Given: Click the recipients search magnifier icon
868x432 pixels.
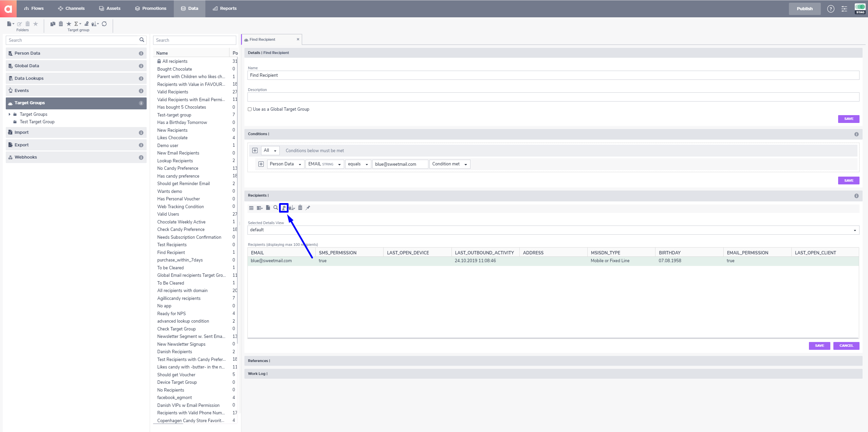Looking at the screenshot, I should (x=276, y=208).
